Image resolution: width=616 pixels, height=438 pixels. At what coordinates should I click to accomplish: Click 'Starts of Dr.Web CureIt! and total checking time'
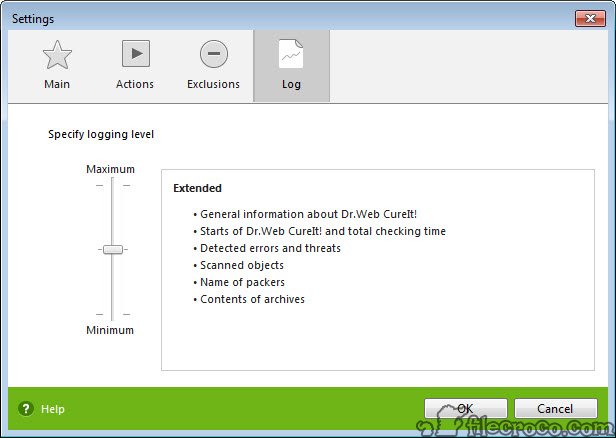pos(323,231)
